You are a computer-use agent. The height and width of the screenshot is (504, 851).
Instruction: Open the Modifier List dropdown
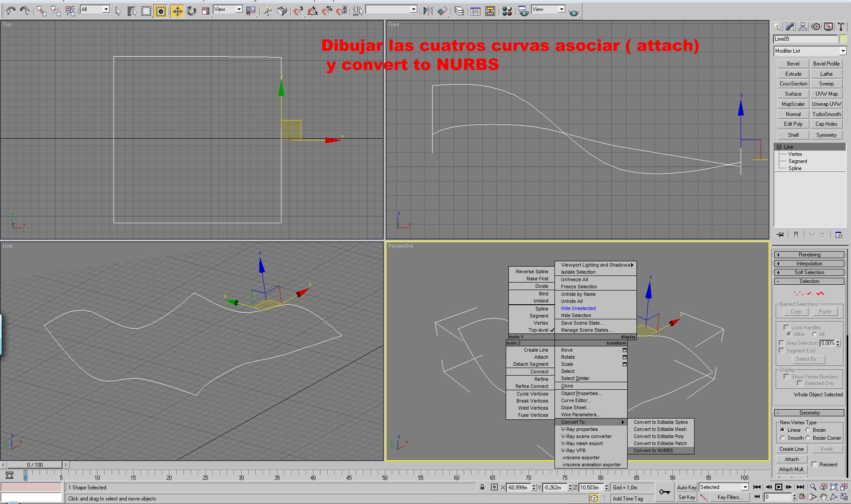tap(843, 51)
